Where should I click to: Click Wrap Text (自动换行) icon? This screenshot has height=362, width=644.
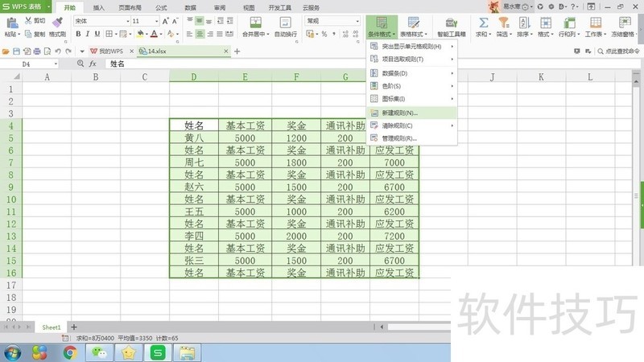pyautogui.click(x=285, y=23)
